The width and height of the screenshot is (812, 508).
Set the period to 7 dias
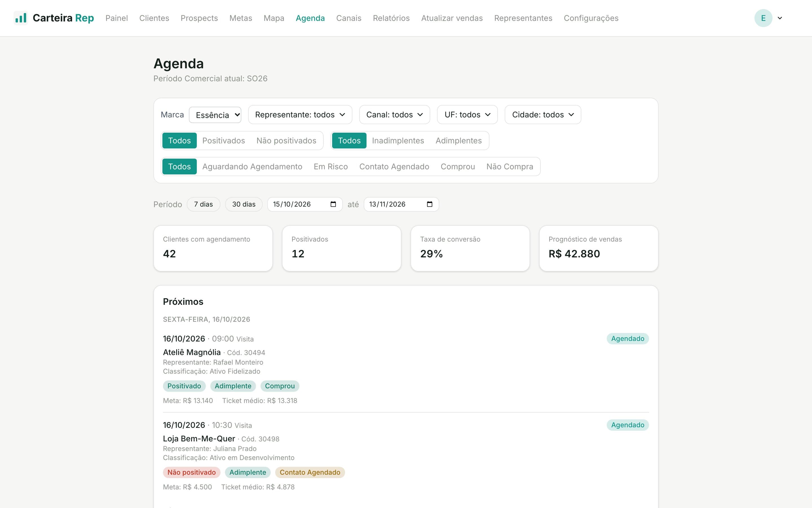coord(203,204)
